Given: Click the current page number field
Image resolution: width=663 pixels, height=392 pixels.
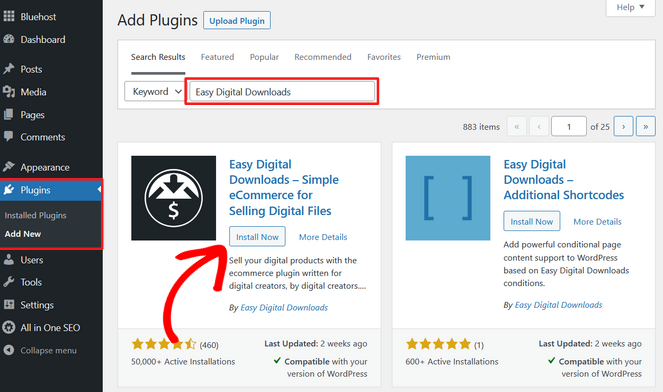Looking at the screenshot, I should tap(569, 126).
